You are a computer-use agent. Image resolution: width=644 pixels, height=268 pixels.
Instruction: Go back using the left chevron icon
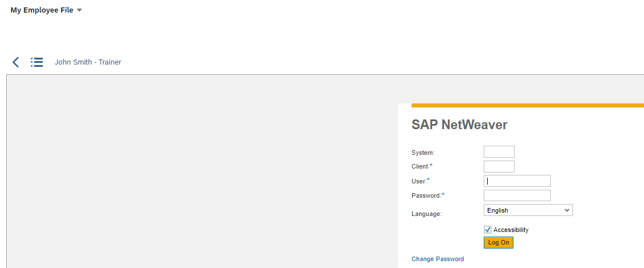(15, 62)
